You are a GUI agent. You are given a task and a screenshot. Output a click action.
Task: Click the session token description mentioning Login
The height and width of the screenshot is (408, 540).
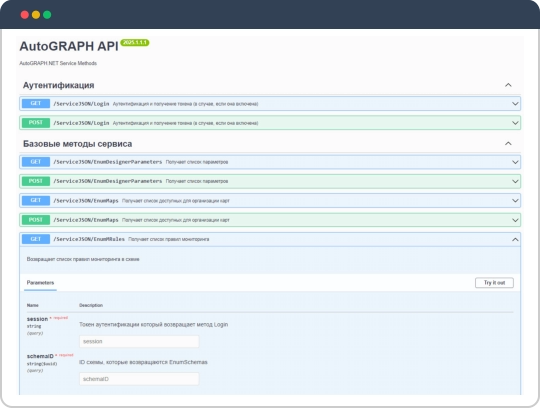click(x=154, y=325)
